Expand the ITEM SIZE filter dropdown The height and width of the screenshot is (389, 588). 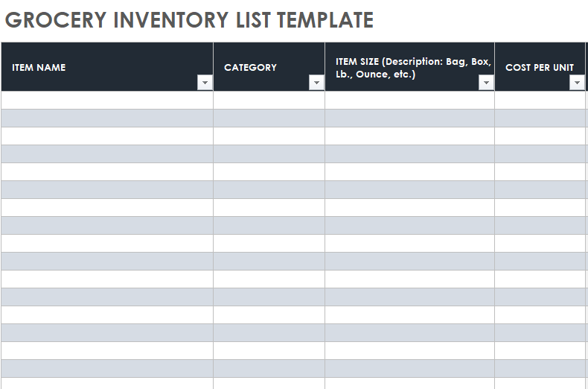tap(486, 83)
